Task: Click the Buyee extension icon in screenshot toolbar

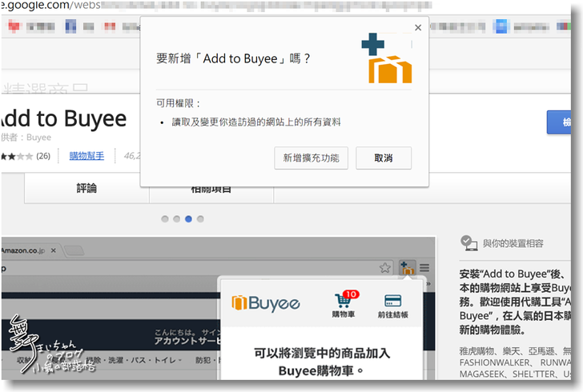Action: tap(405, 267)
